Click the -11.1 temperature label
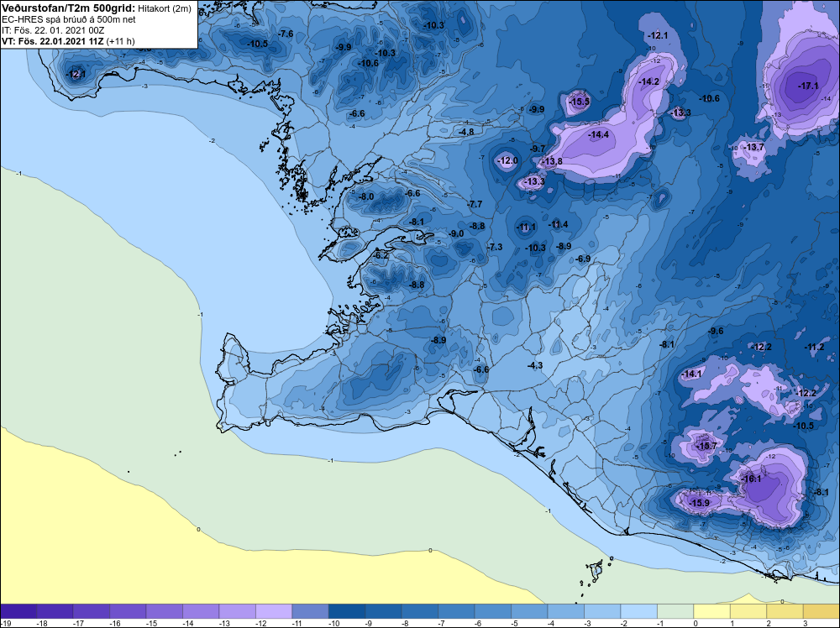840x628 pixels. [526, 228]
